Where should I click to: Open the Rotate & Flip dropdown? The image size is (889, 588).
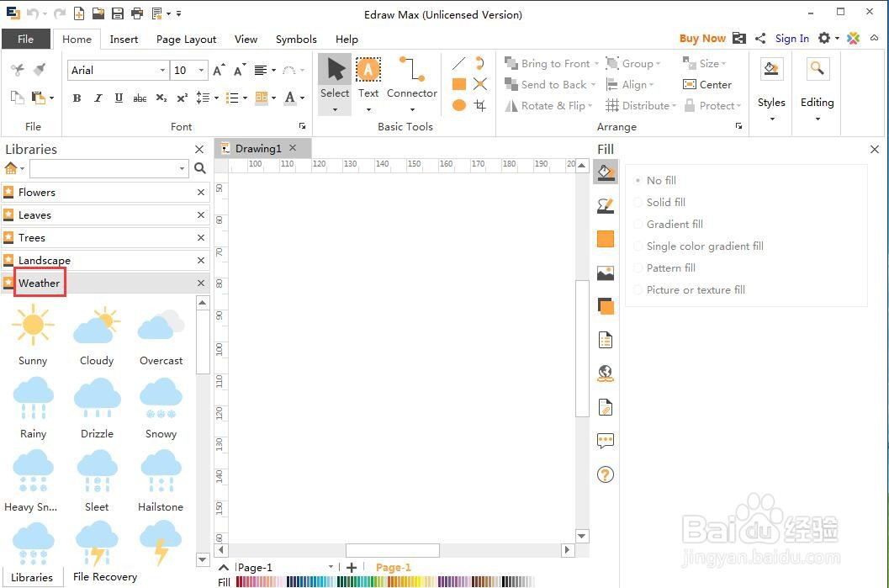(x=590, y=106)
